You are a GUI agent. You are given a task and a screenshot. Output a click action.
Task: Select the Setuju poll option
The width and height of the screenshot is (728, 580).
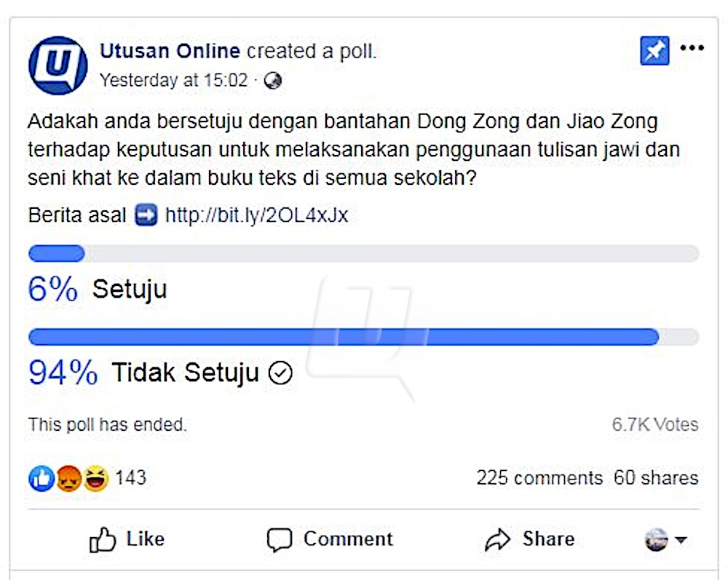point(130,290)
